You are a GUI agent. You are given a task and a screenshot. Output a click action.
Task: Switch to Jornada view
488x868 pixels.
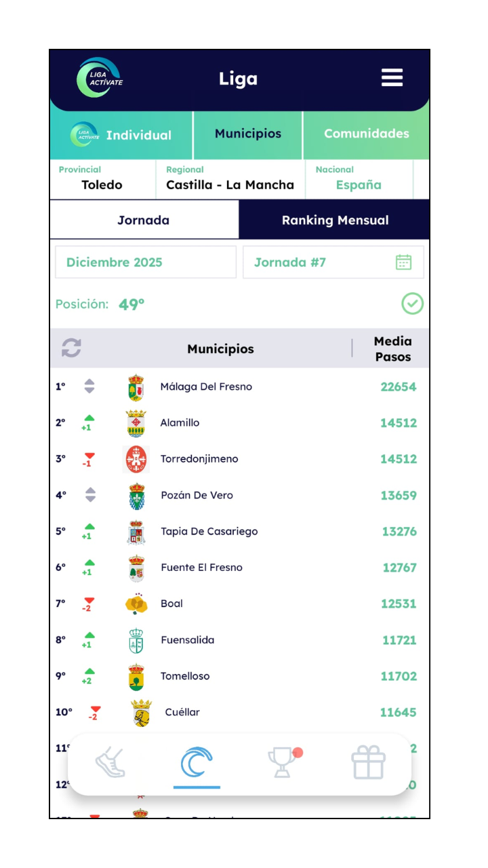pyautogui.click(x=144, y=220)
